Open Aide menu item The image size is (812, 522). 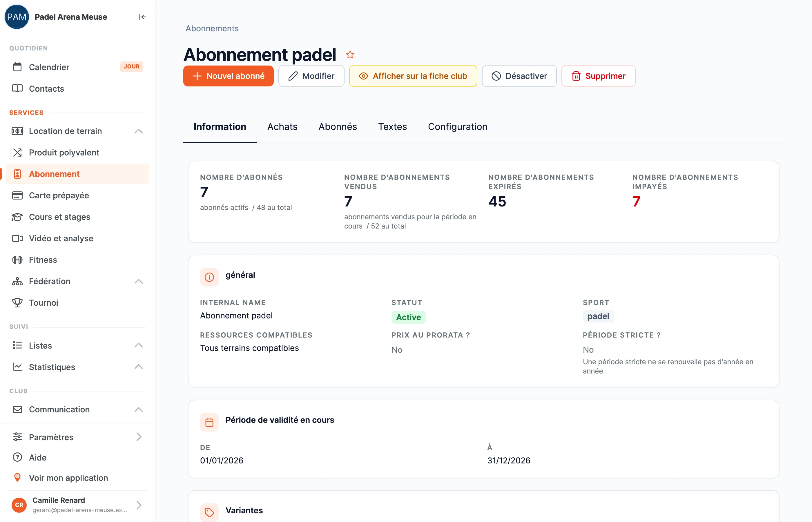pyautogui.click(x=78, y=457)
